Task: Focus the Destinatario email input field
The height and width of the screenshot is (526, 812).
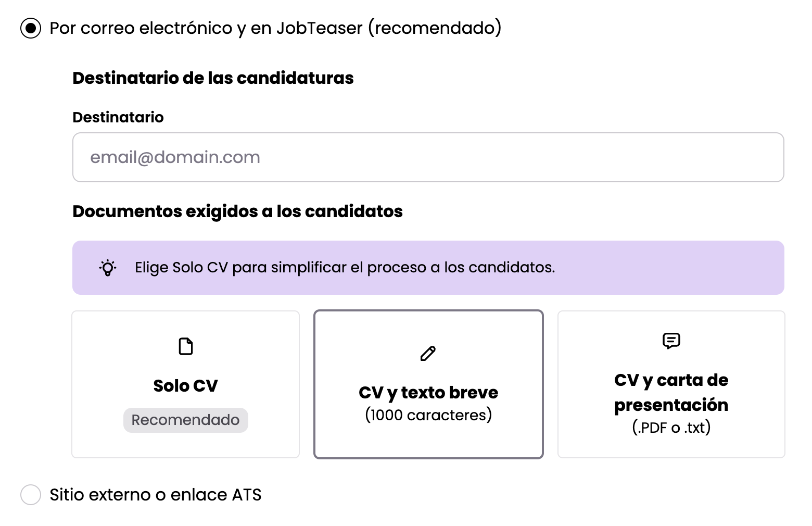Action: coord(428,157)
